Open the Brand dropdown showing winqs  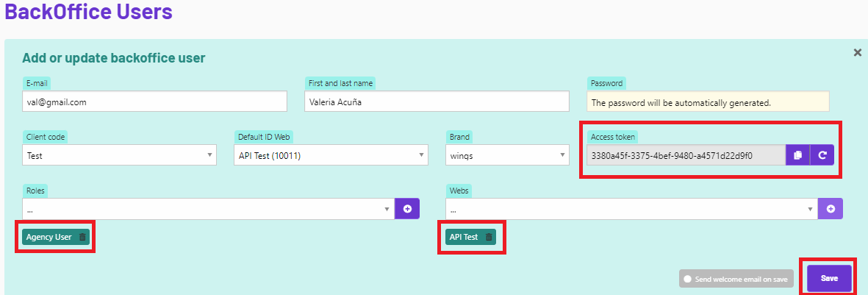click(508, 155)
